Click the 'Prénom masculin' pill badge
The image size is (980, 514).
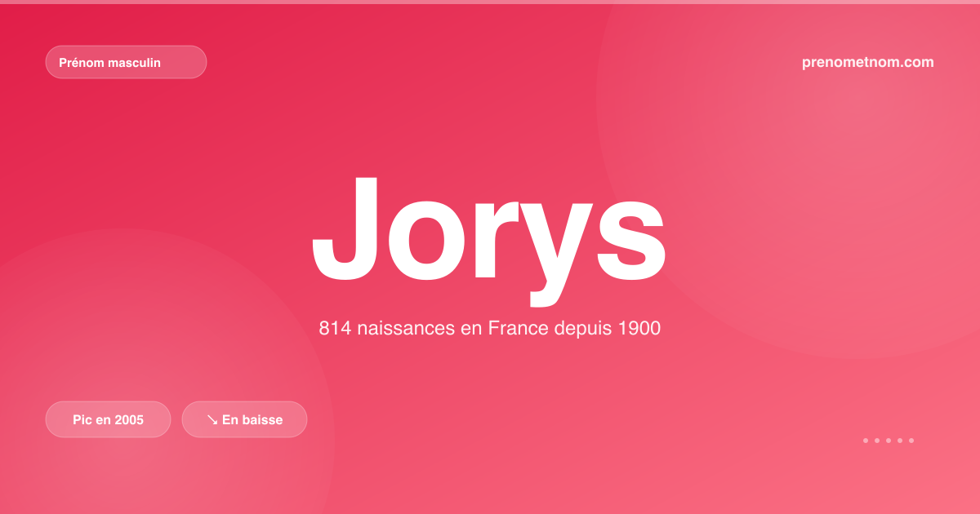[x=126, y=62]
